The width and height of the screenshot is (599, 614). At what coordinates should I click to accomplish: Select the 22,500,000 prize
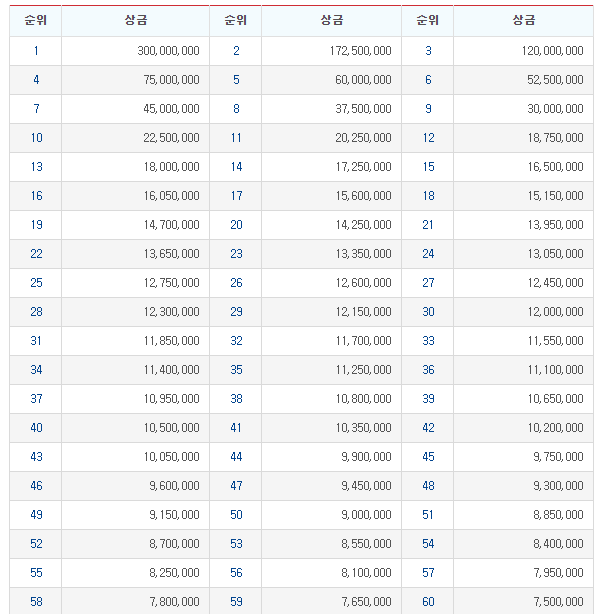[171, 138]
